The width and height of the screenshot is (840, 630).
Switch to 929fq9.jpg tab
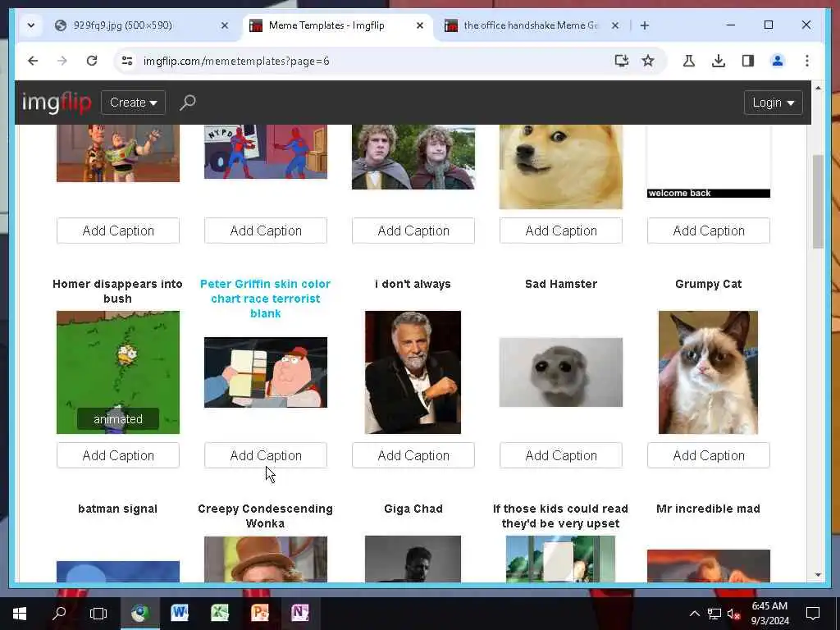[x=123, y=25]
